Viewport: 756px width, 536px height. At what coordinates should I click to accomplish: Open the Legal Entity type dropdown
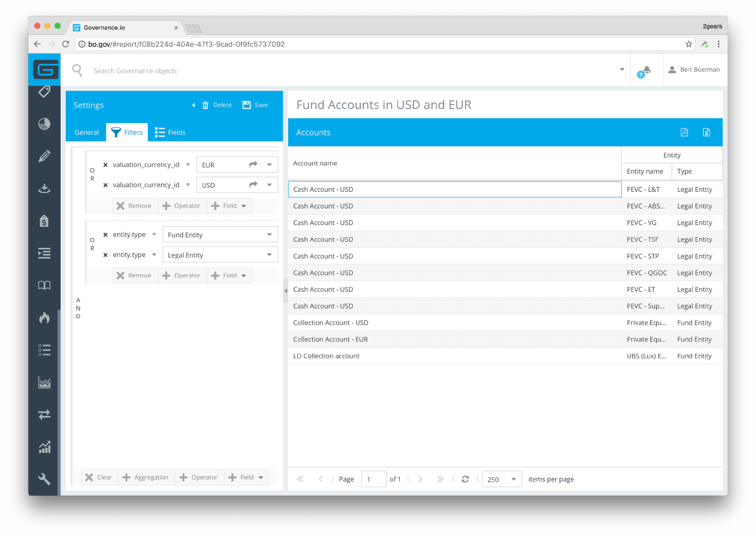269,255
